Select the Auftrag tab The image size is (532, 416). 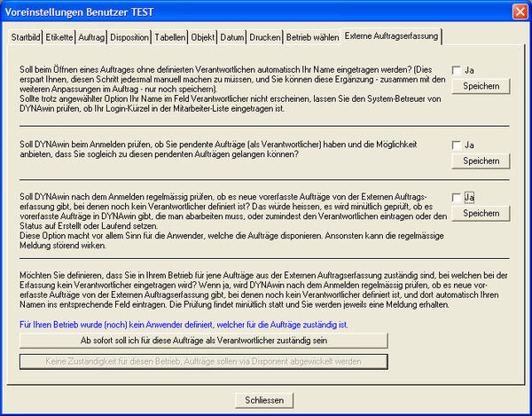(x=91, y=39)
